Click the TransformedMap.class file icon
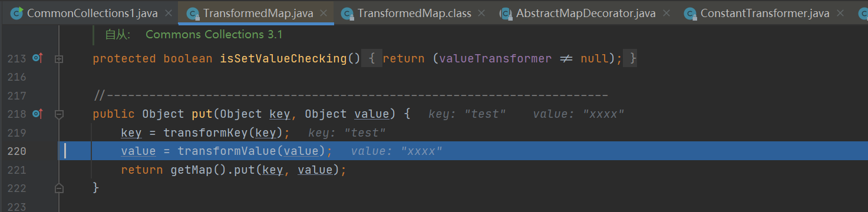This screenshot has height=212, width=868. [348, 12]
